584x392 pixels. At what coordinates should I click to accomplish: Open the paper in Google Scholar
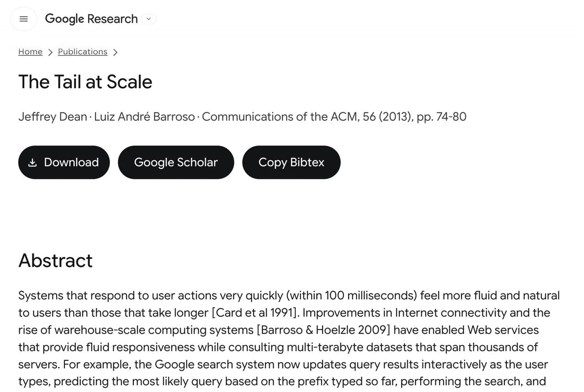coord(176,162)
